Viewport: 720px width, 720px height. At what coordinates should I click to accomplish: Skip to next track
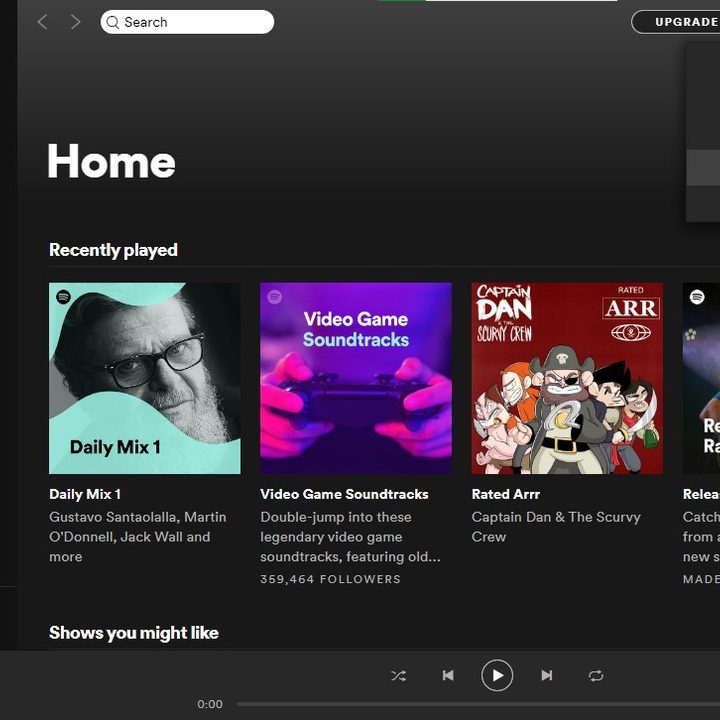546,675
